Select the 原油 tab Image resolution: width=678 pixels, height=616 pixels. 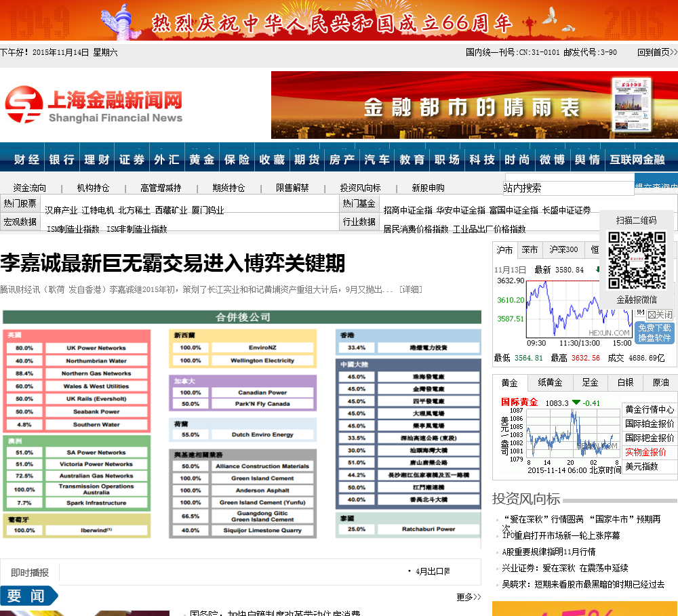coord(660,383)
